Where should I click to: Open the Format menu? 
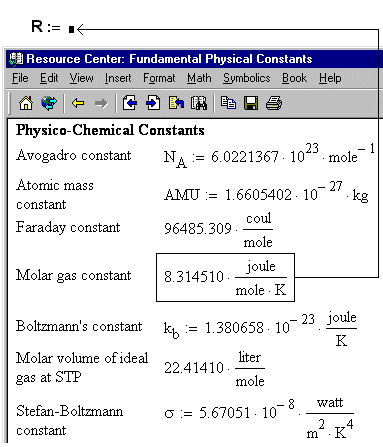coord(159,78)
